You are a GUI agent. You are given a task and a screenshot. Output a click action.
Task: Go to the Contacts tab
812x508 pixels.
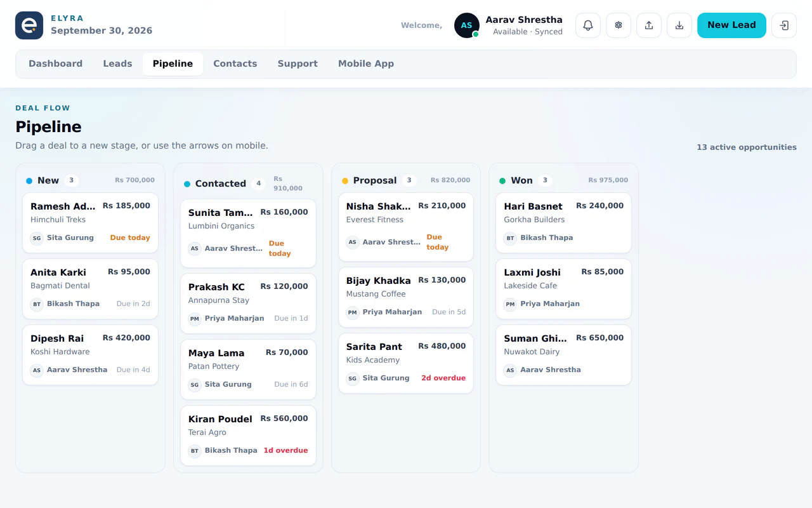coord(235,64)
